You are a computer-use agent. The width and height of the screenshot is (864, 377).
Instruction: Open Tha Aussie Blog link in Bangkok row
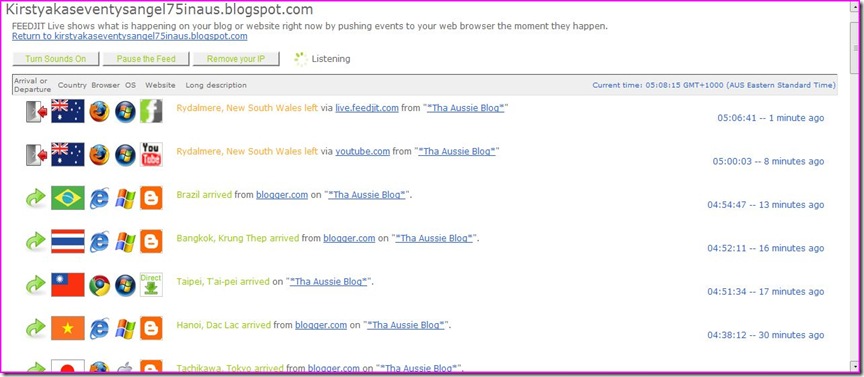(x=434, y=238)
